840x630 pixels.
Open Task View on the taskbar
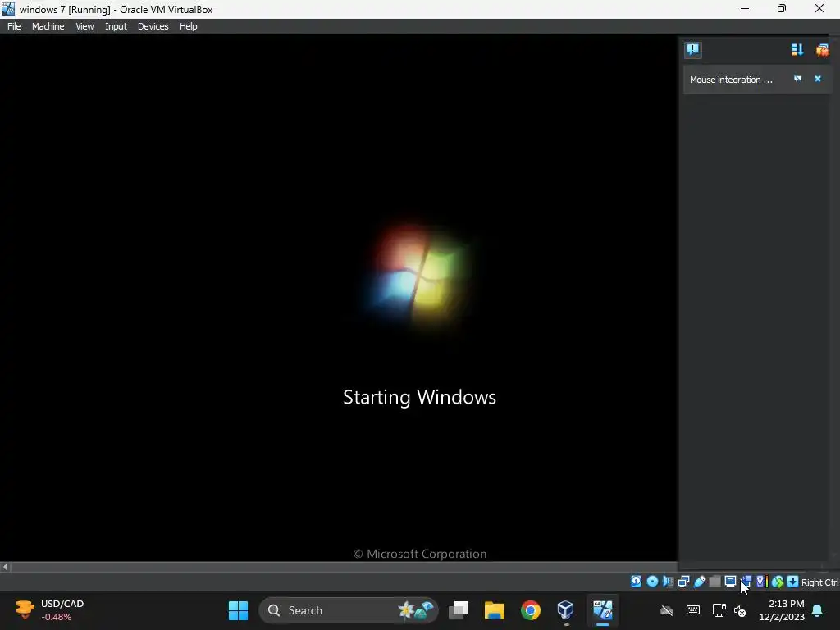point(459,610)
